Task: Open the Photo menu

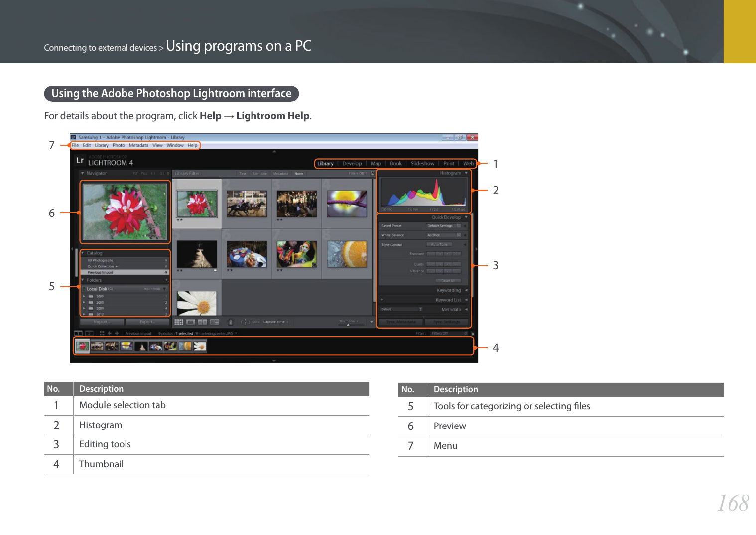Action: coord(119,145)
